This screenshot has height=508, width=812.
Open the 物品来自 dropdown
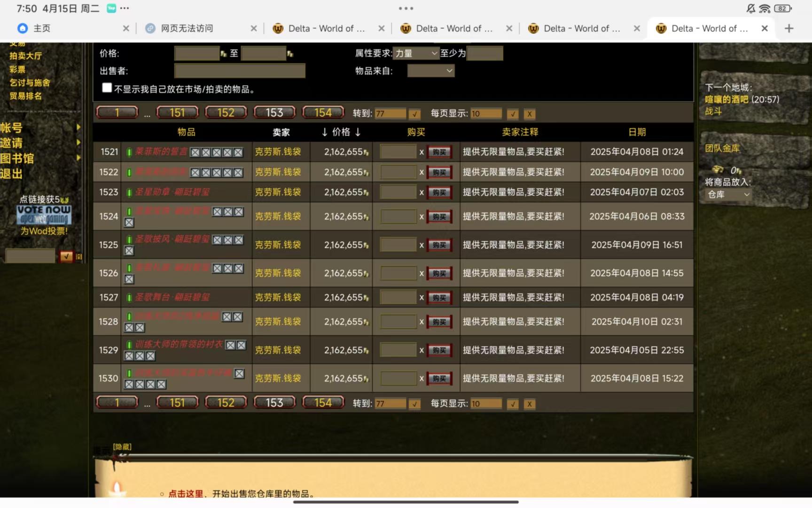point(430,71)
